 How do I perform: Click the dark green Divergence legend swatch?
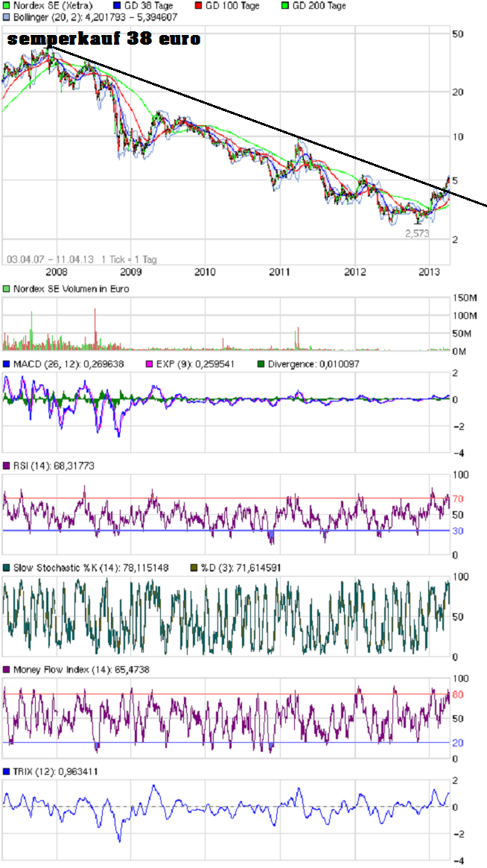[x=261, y=364]
